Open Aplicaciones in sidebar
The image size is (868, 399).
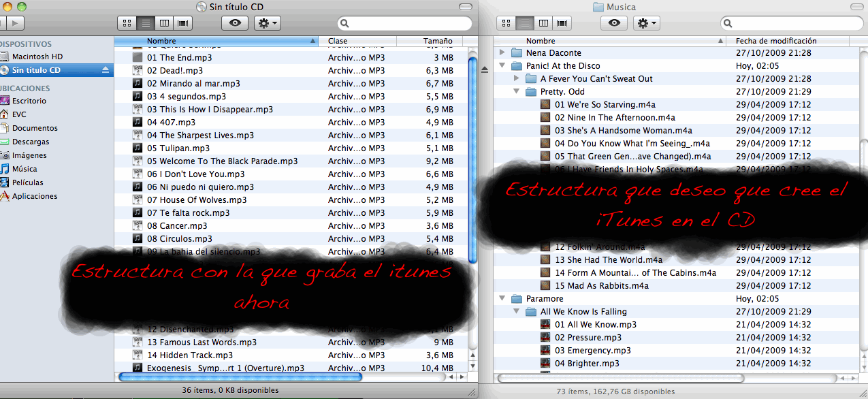[x=35, y=196]
